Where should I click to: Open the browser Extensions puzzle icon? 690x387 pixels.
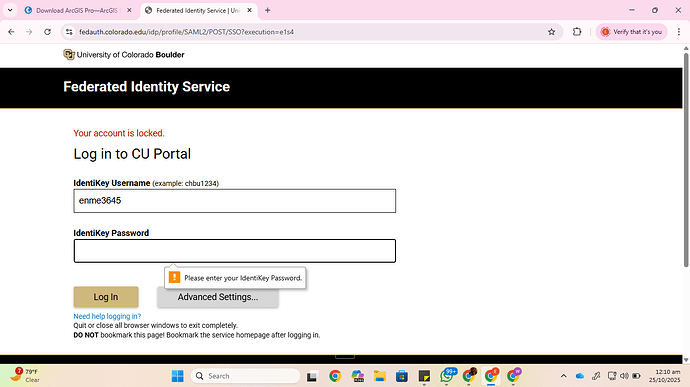click(x=577, y=32)
